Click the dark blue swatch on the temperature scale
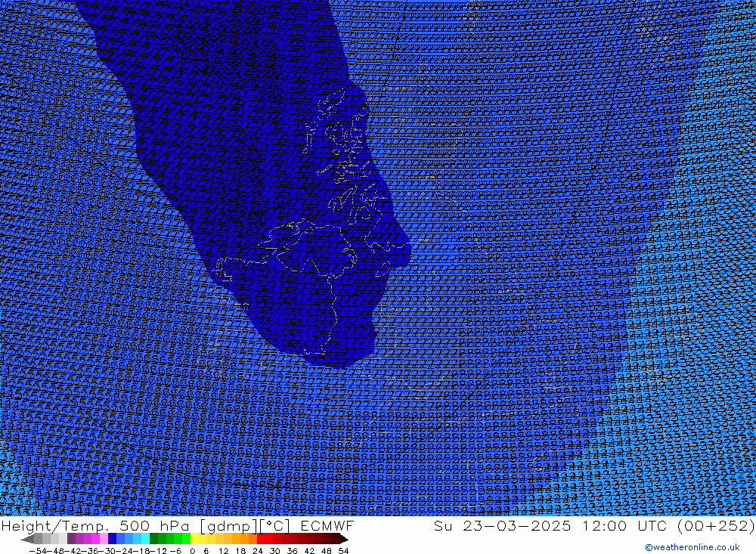 (112, 539)
